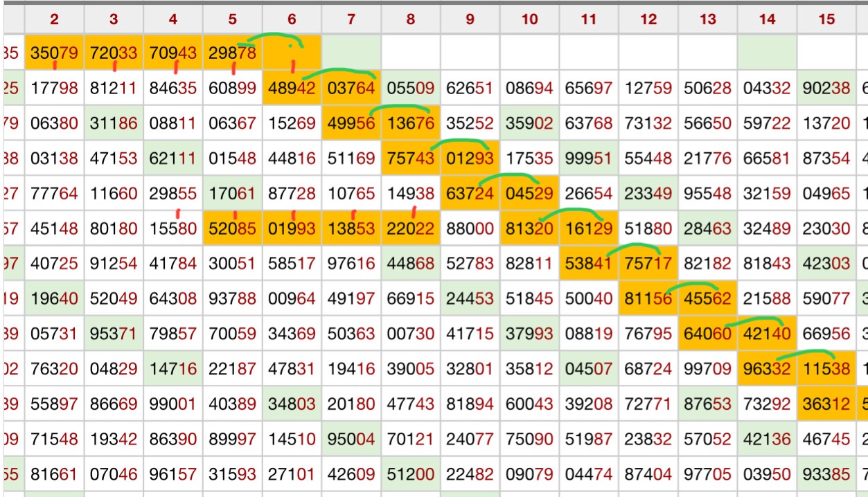Image resolution: width=868 pixels, height=497 pixels.
Task: Click the highlighted cell 11538
Action: coord(827,368)
